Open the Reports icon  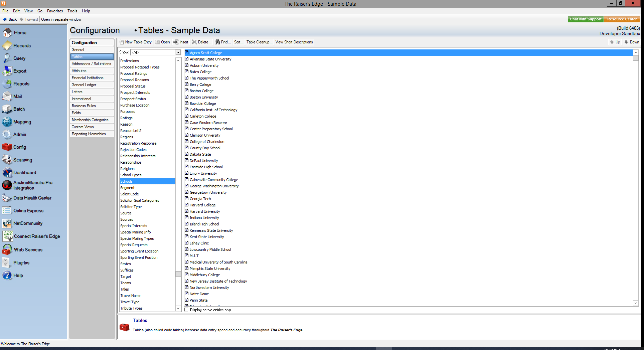tap(7, 84)
